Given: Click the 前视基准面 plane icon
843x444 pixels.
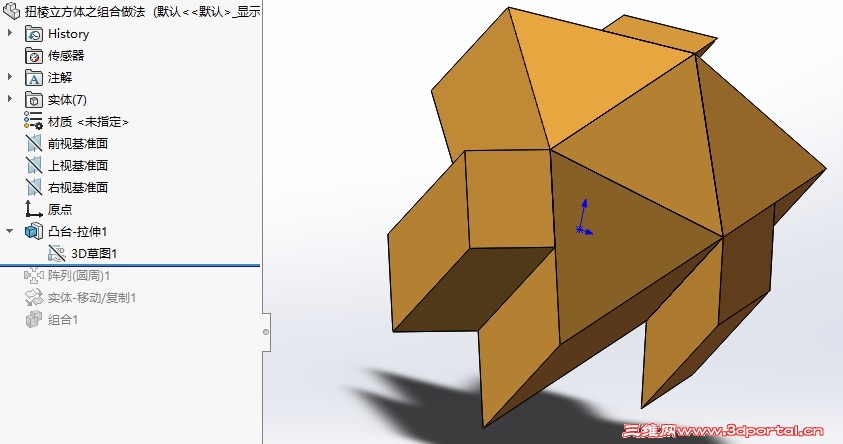Looking at the screenshot, I should tap(33, 143).
